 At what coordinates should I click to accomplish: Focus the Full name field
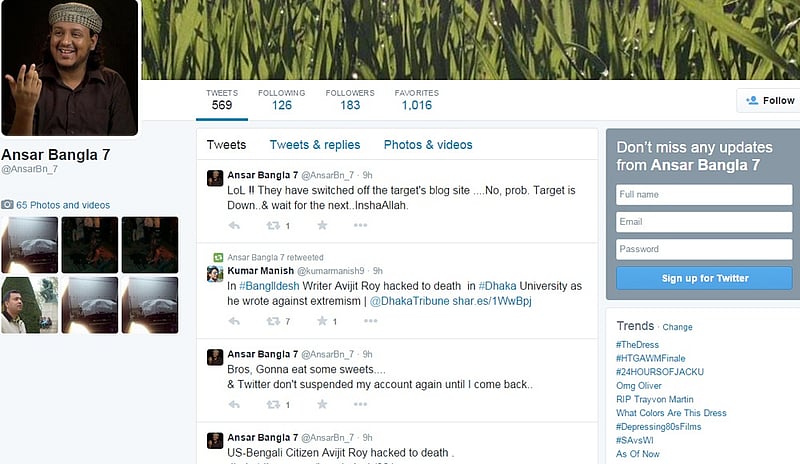click(x=704, y=194)
